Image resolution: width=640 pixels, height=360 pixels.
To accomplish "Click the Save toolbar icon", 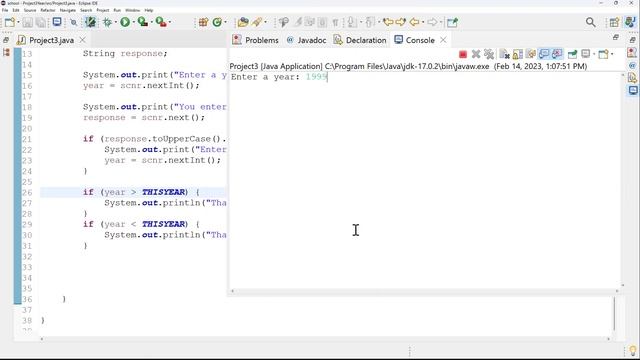I will [x=27, y=22].
